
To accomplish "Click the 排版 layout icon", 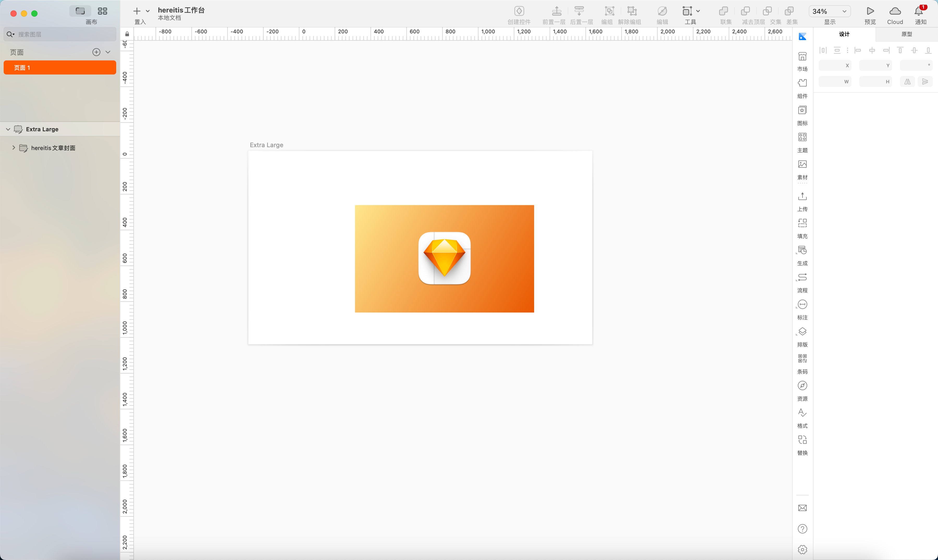I will (802, 332).
